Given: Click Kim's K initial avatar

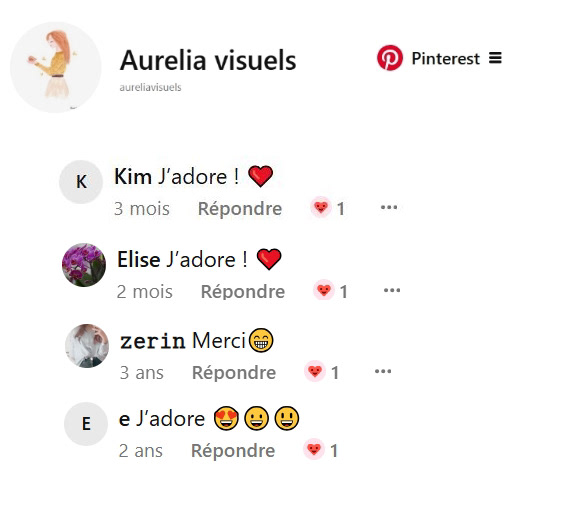Looking at the screenshot, I should point(81,182).
